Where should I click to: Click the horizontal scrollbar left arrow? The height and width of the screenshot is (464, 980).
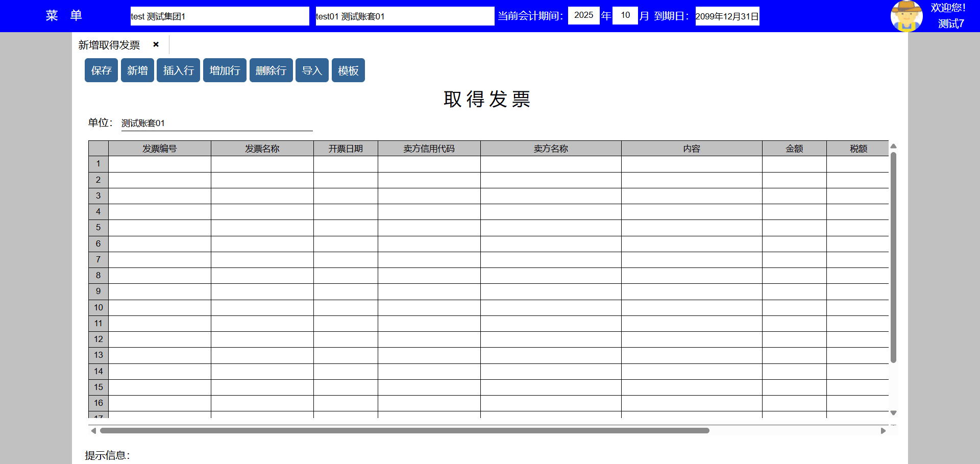click(x=93, y=431)
